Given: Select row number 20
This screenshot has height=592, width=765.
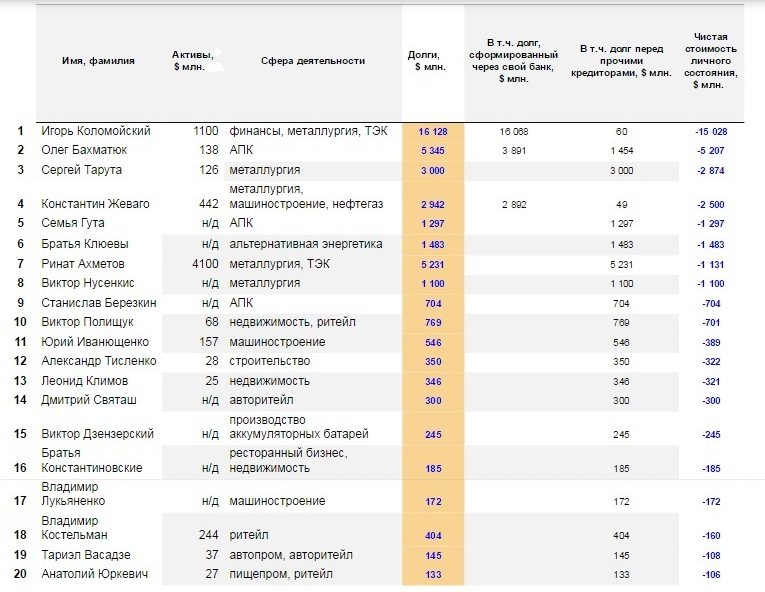Looking at the screenshot, I should (x=19, y=574).
